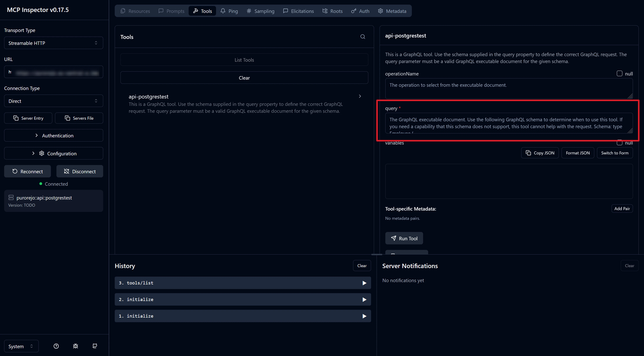
Task: Expand history entry 3. tools/list
Action: (243, 283)
